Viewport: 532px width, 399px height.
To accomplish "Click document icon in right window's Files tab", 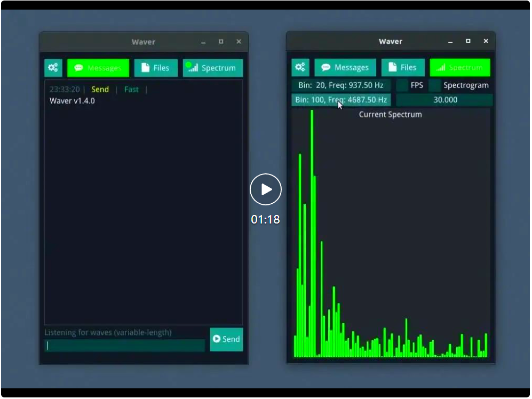I will pyautogui.click(x=392, y=67).
